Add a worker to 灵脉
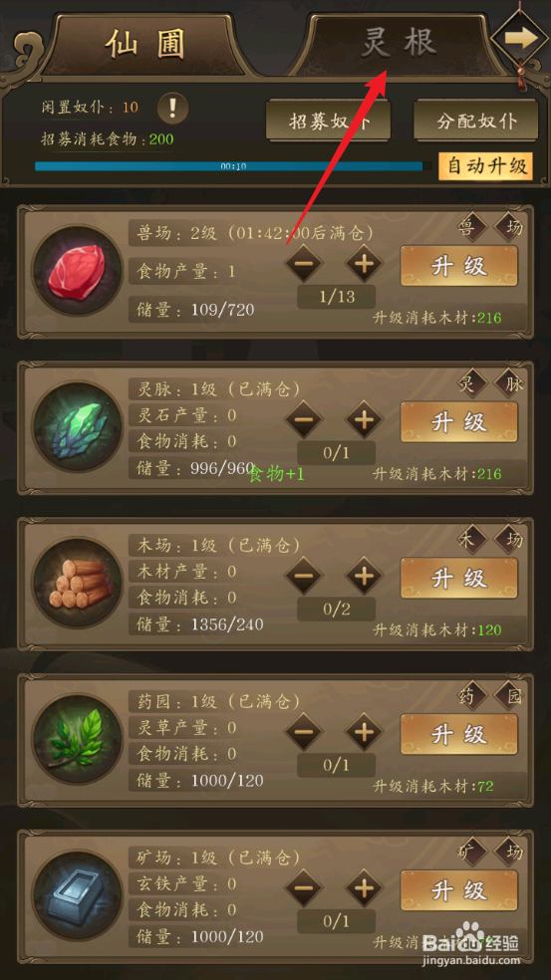This screenshot has width=551, height=980. click(x=364, y=419)
